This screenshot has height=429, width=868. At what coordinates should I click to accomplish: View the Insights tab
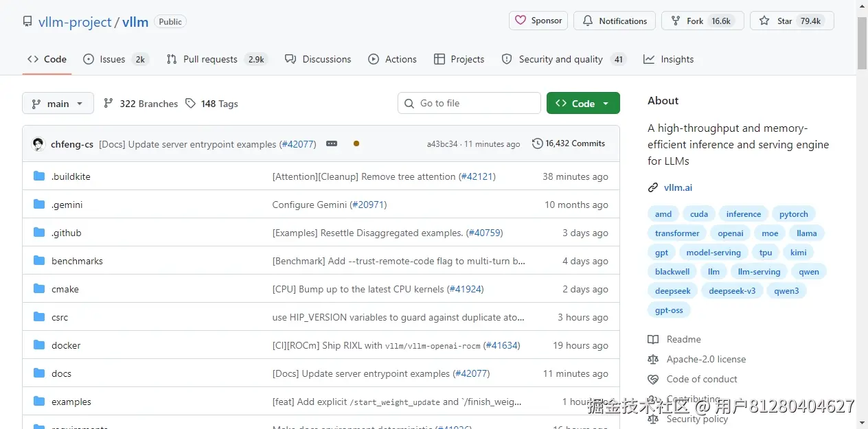669,59
